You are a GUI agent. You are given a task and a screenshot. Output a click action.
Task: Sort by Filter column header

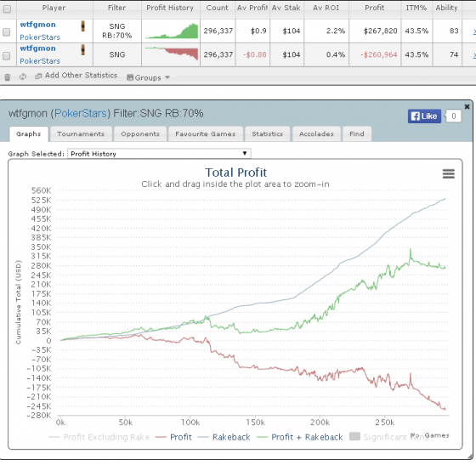tap(117, 8)
